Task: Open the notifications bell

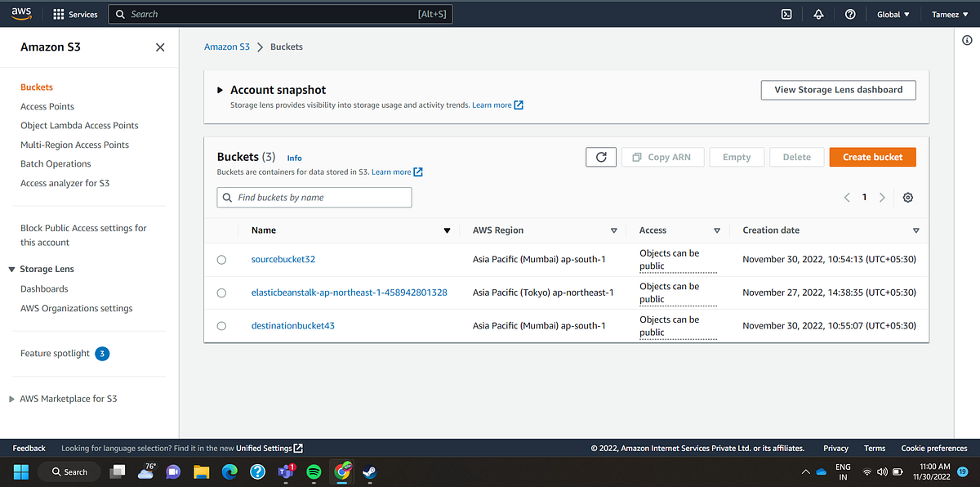Action: (x=818, y=14)
